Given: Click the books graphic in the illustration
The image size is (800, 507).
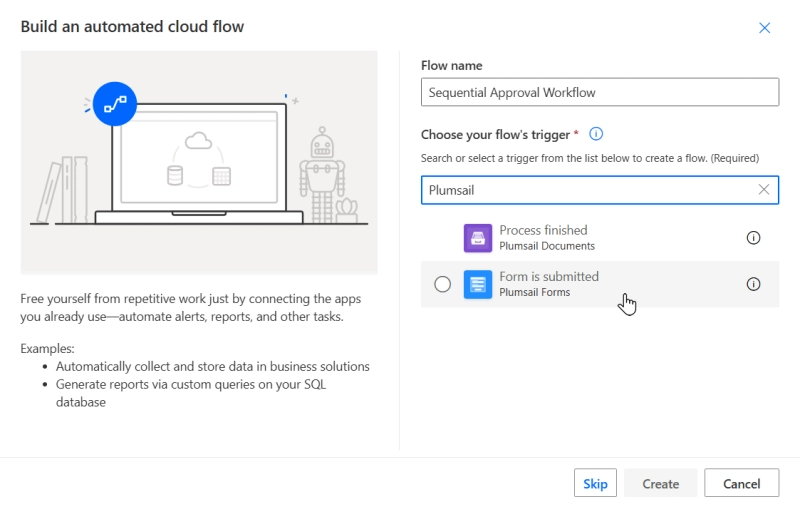Looking at the screenshot, I should [x=62, y=190].
